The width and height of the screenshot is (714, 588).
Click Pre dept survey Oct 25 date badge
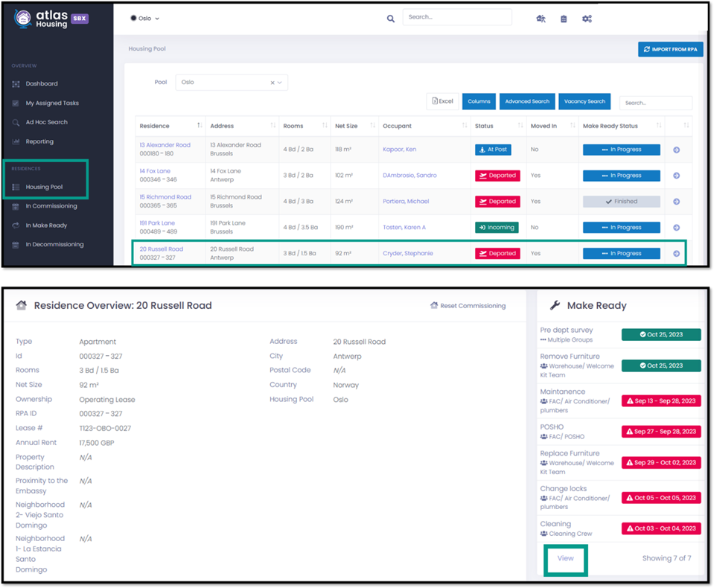click(x=661, y=334)
